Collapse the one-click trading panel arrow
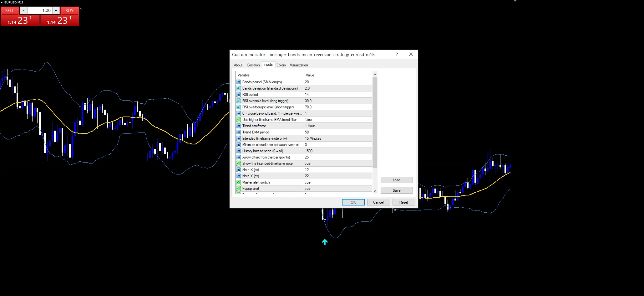644x296 pixels. 2,2
